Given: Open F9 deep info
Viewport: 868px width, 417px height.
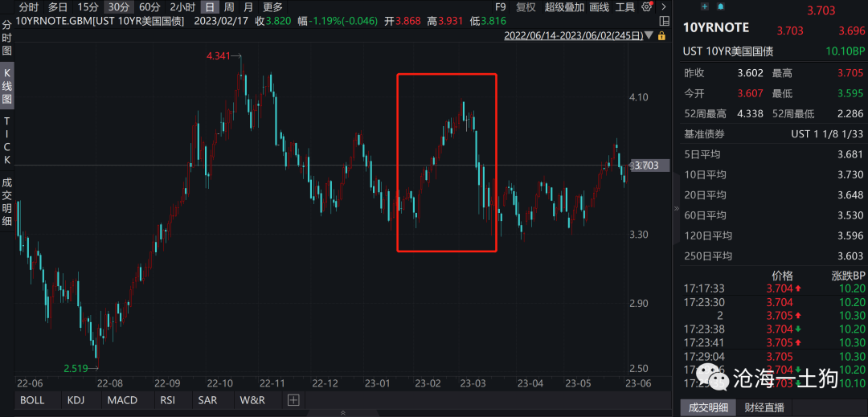Looking at the screenshot, I should [x=501, y=7].
